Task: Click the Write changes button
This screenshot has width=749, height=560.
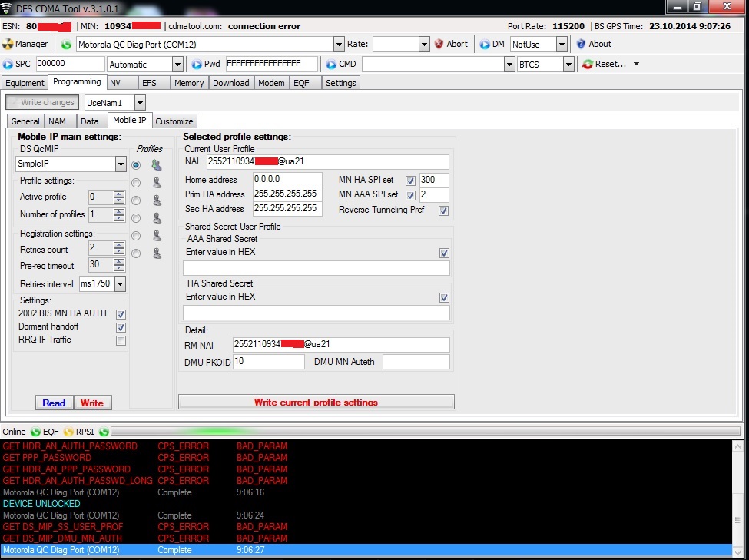Action: click(x=42, y=102)
